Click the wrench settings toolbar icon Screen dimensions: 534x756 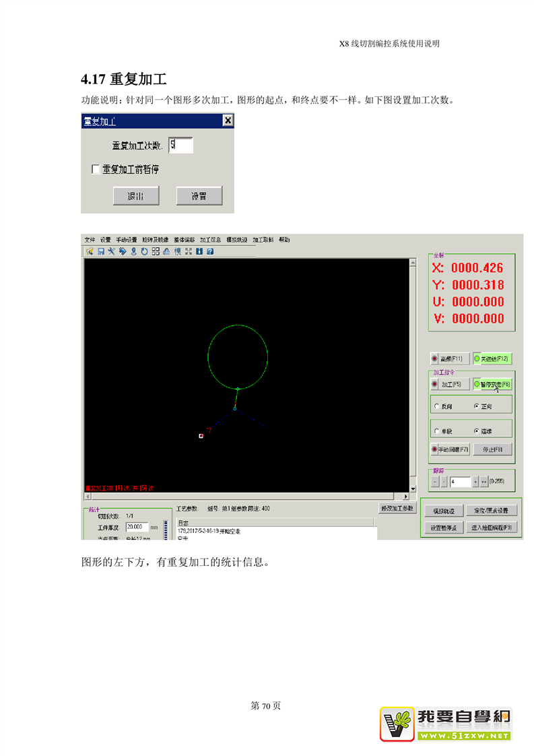[111, 251]
